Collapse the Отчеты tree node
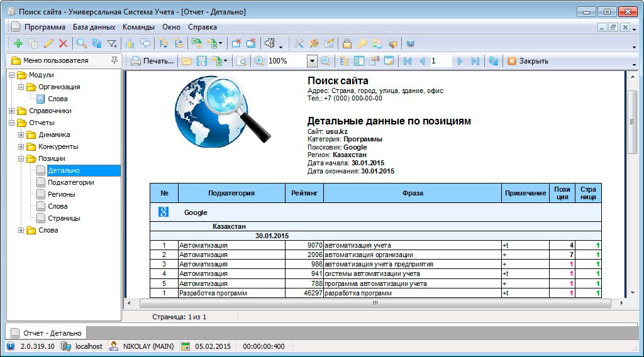This screenshot has width=644, height=357. [x=11, y=123]
